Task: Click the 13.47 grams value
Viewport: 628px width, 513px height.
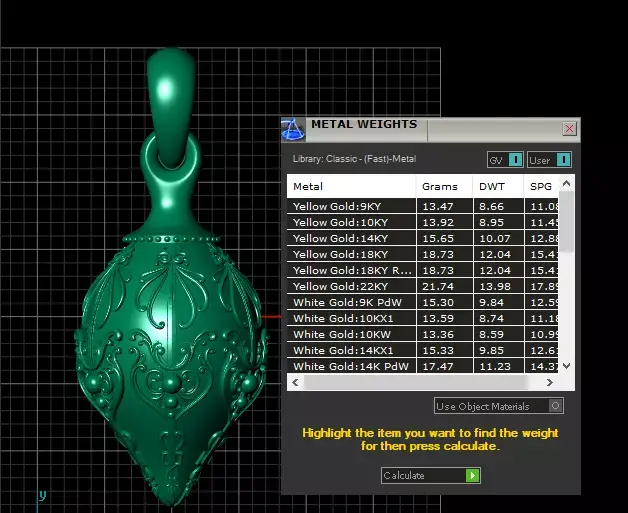Action: point(438,207)
